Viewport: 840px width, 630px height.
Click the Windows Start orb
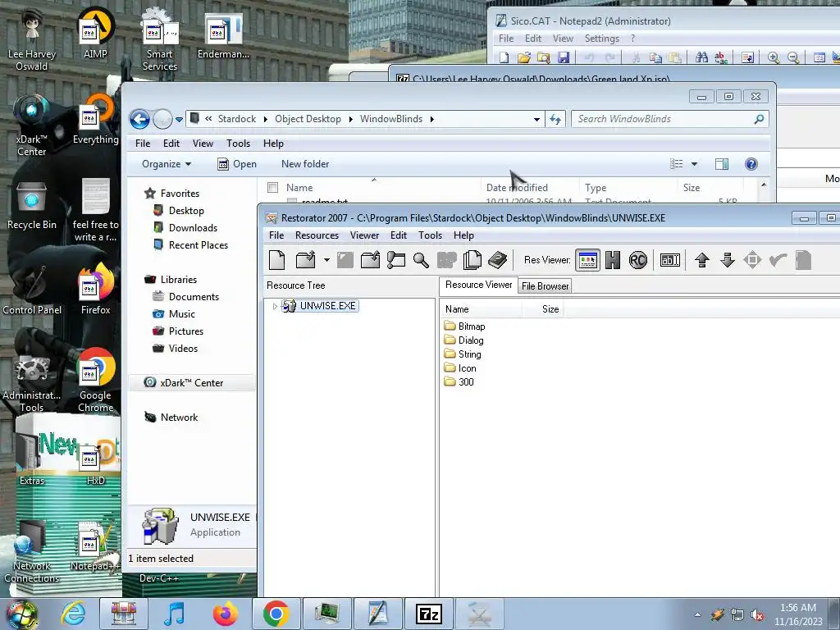[21, 614]
